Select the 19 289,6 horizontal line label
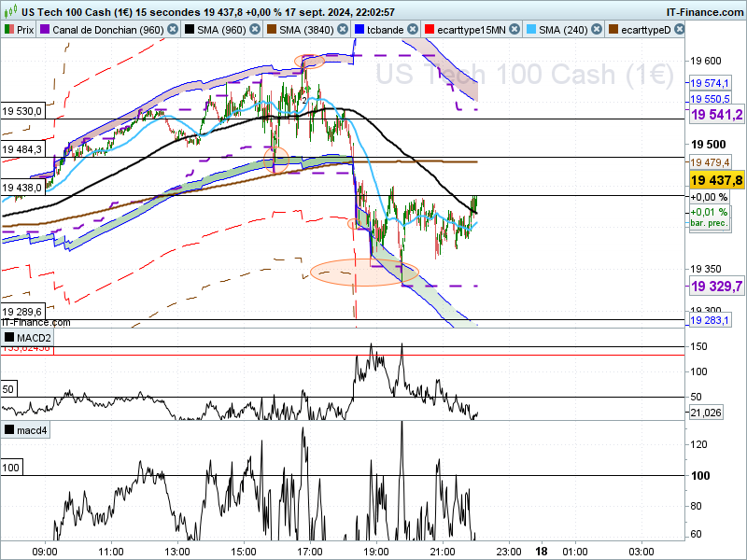 [x=23, y=312]
